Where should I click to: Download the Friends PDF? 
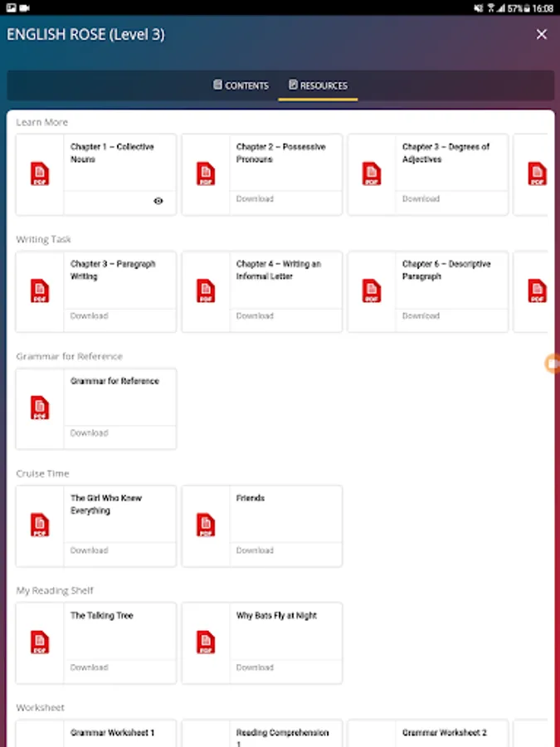[x=255, y=550]
